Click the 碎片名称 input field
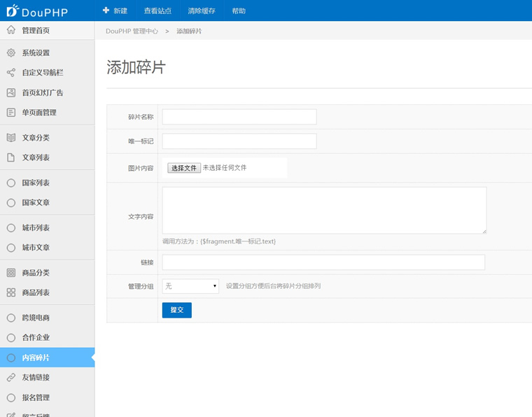Screen dimensions: 532x417 [239, 117]
